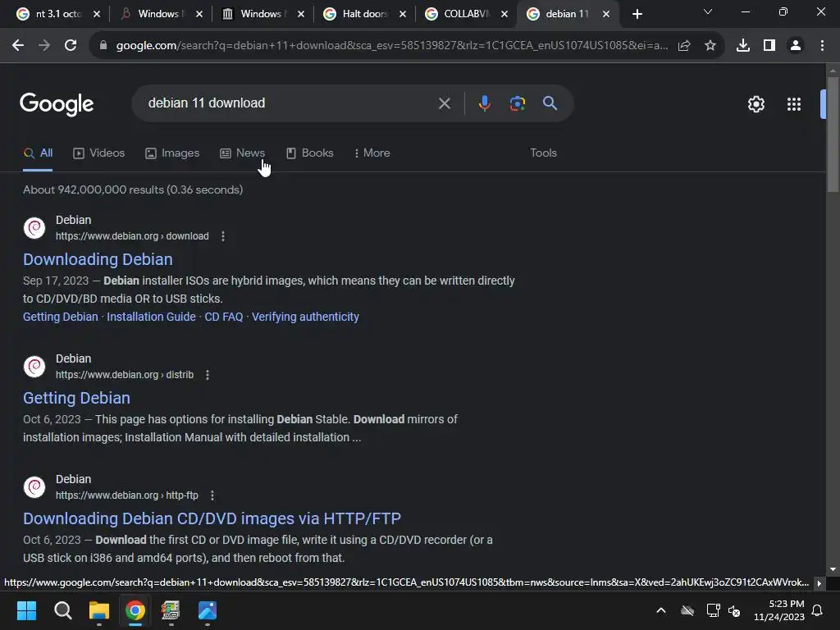Screen dimensions: 840x630
Task: Start voice search with microphone
Action: (x=484, y=103)
